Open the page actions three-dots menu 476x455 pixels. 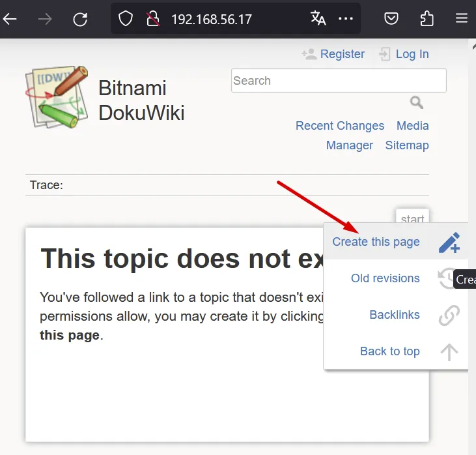(346, 19)
